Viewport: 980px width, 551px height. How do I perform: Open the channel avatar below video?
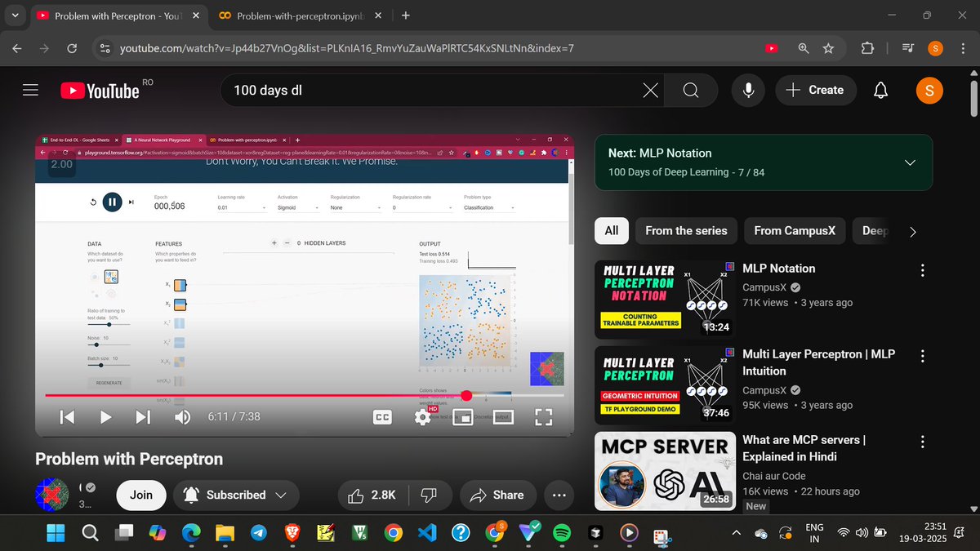click(x=51, y=495)
